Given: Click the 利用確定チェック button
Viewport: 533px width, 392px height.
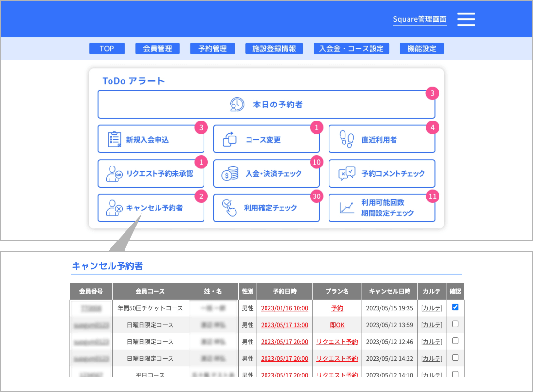Looking at the screenshot, I should 266,208.
